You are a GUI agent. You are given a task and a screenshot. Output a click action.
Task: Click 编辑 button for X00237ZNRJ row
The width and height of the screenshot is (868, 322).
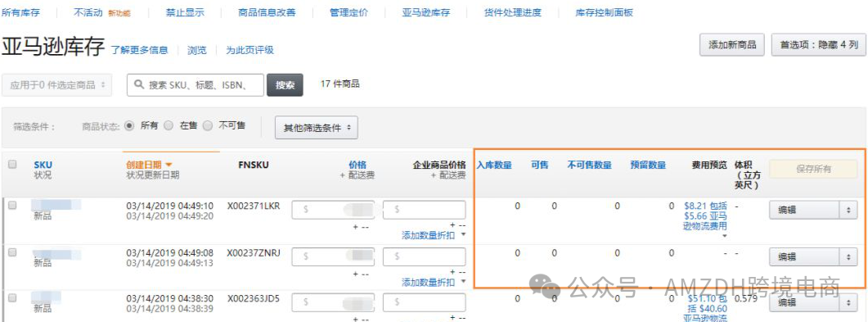point(805,256)
